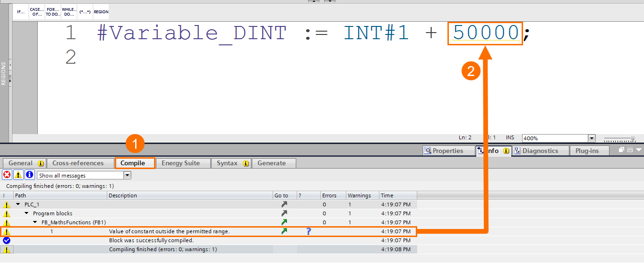The image size is (644, 263).
Task: Open the 400% zoom level dropdown
Action: (x=592, y=138)
